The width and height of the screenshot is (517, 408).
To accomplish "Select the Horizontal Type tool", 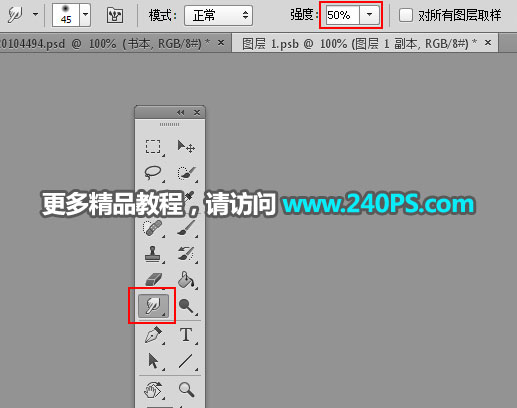I will [186, 335].
